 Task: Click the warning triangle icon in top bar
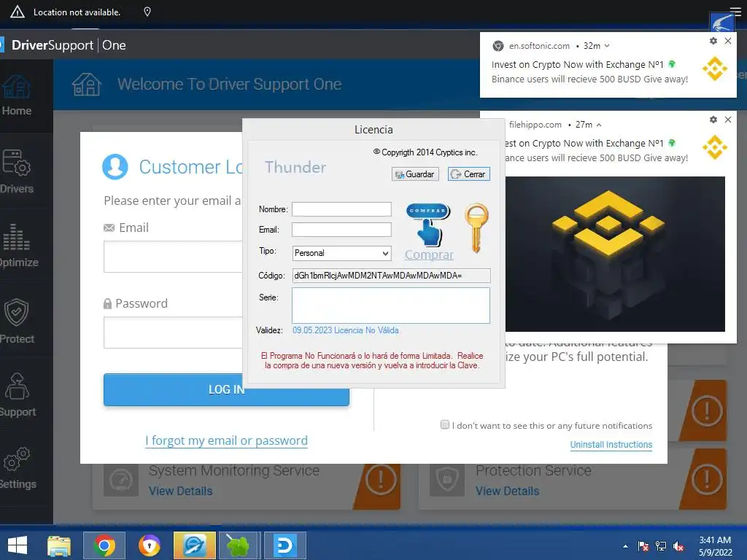point(18,12)
